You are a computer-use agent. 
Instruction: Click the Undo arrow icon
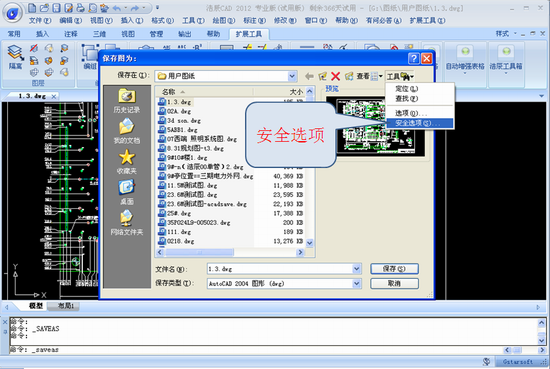[x=117, y=8]
